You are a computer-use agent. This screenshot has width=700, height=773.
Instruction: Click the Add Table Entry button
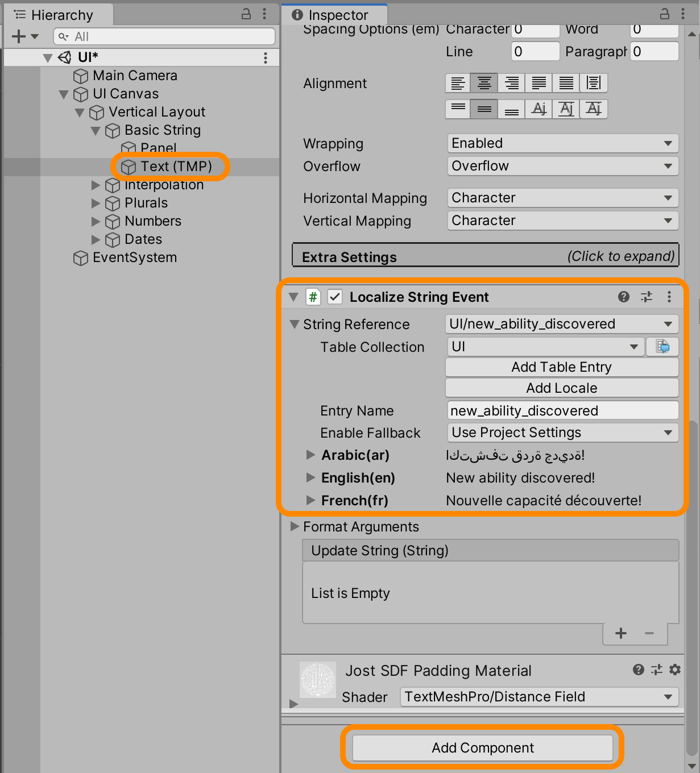click(561, 367)
